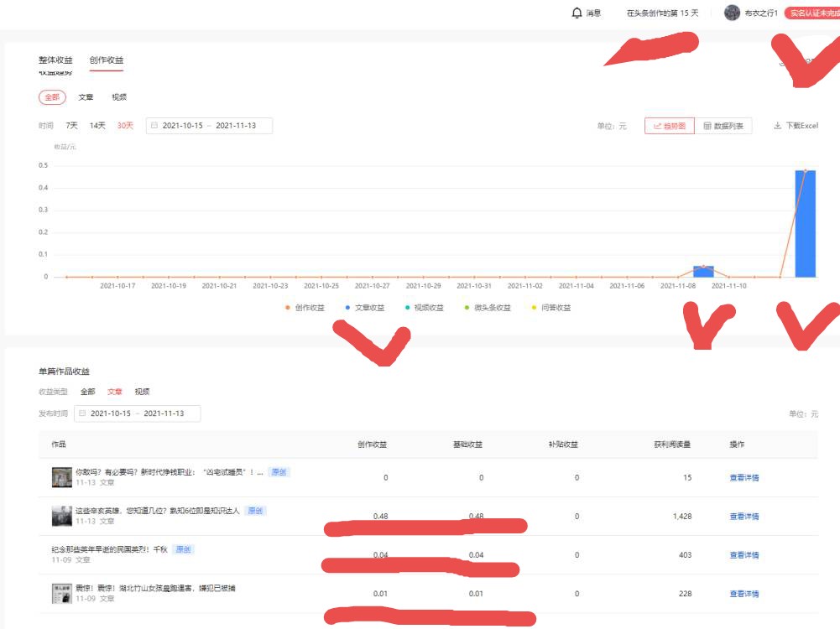
Task: Click reading count 403
Action: [x=686, y=555]
